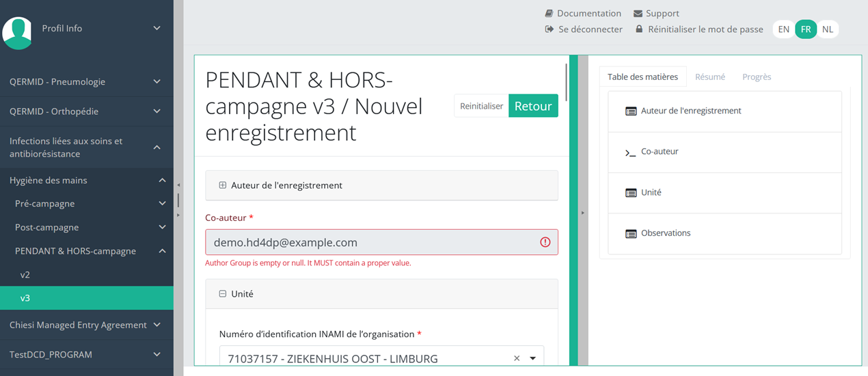The width and height of the screenshot is (868, 376).
Task: Click the red error icon in Co-auteur field
Action: tap(545, 242)
